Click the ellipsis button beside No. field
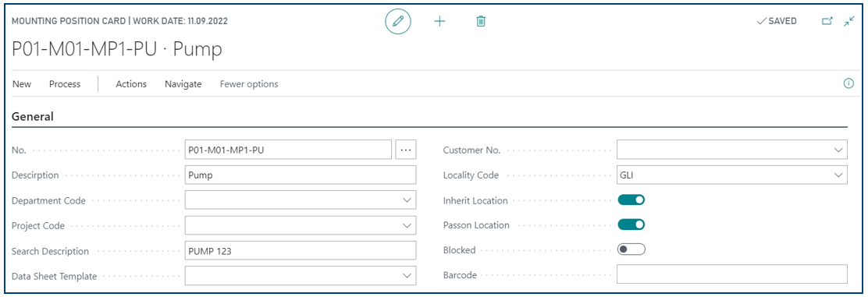This screenshot has height=297, width=868. [x=407, y=150]
